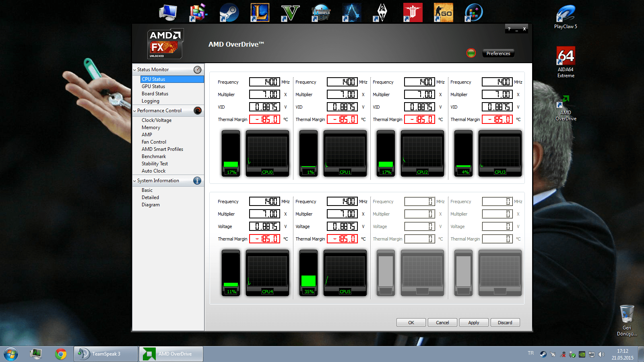Collapse the System Information section

tap(135, 181)
